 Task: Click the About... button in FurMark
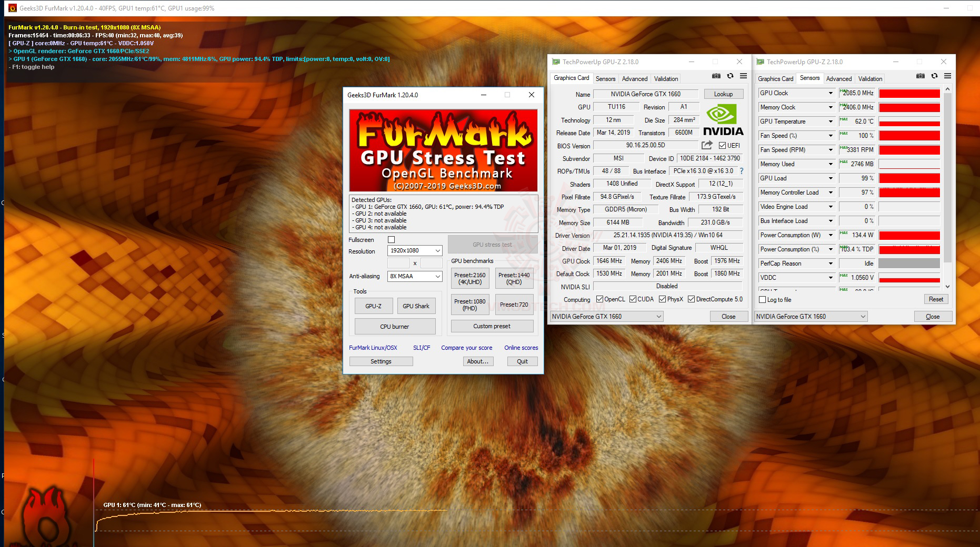pyautogui.click(x=478, y=361)
